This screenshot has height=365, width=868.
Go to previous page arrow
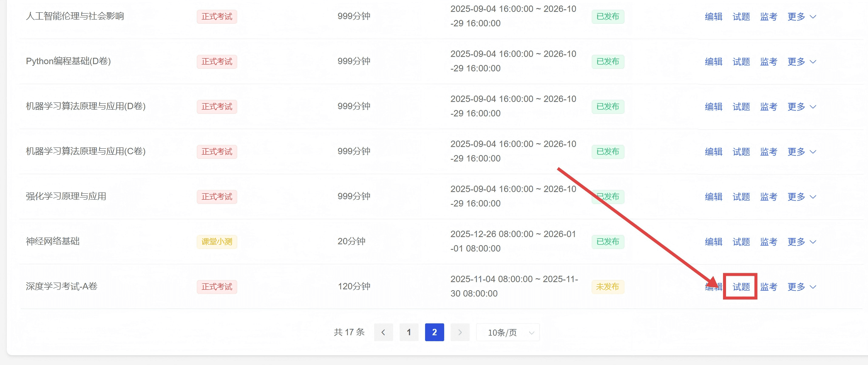(383, 332)
